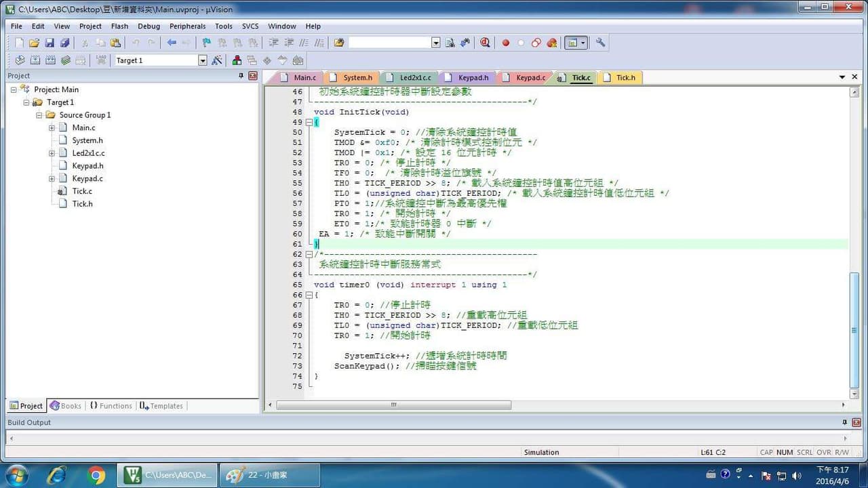Toggle the Project panel pin icon

pyautogui.click(x=241, y=76)
